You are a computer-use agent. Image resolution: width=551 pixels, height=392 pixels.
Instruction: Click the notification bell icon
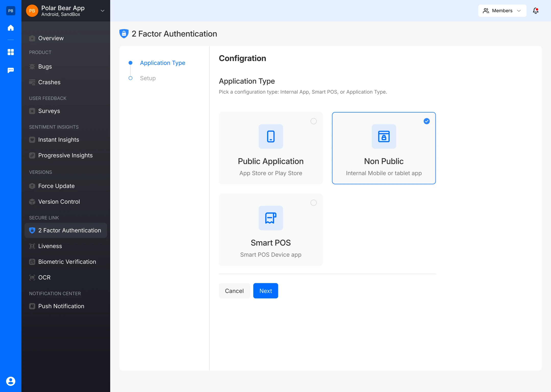tap(535, 11)
